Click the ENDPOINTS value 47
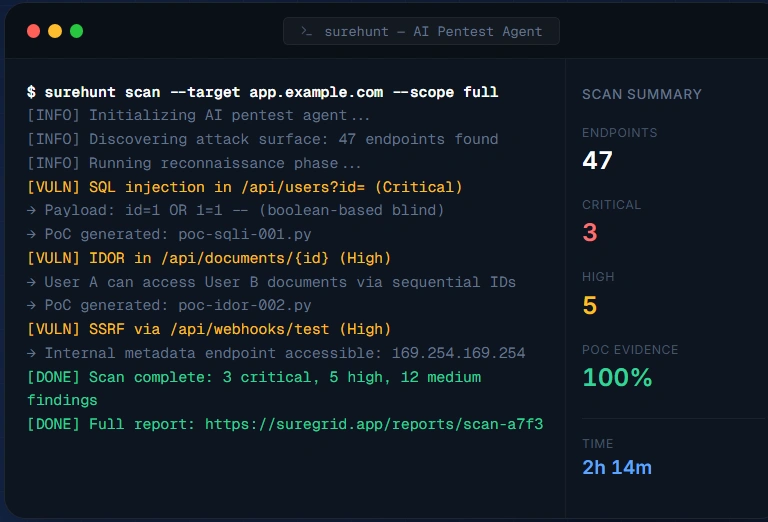768x522 pixels. (598, 160)
